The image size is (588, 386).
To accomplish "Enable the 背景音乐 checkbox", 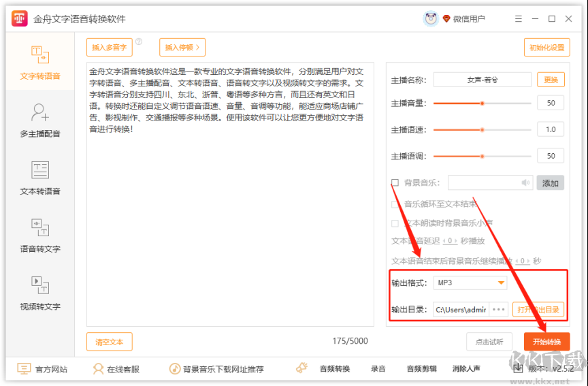I will click(395, 182).
